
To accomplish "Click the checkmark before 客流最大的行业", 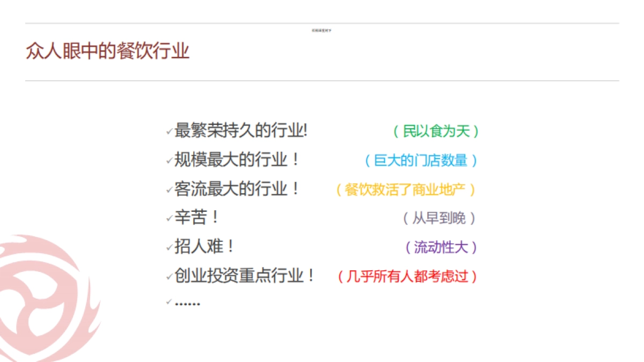I will [x=170, y=189].
